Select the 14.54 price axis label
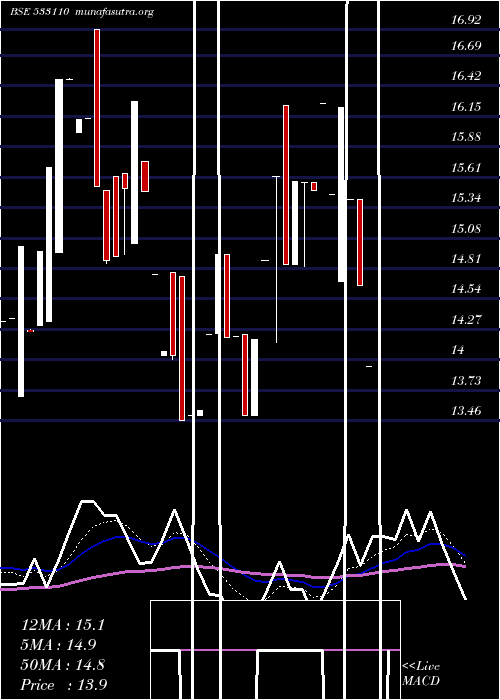 [466, 288]
